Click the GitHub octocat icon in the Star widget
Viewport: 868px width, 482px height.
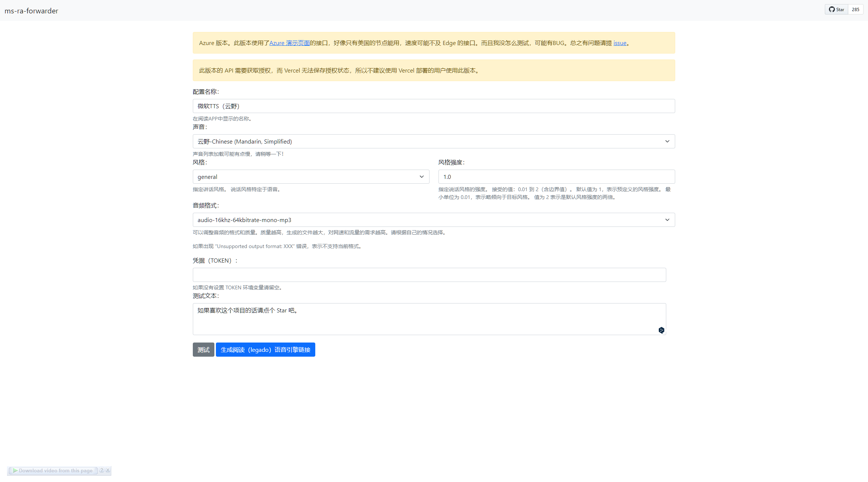tap(831, 9)
